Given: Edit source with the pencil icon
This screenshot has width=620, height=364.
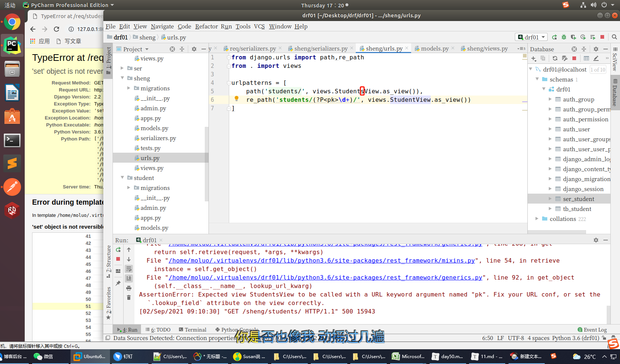Looking at the screenshot, I should coord(596,59).
